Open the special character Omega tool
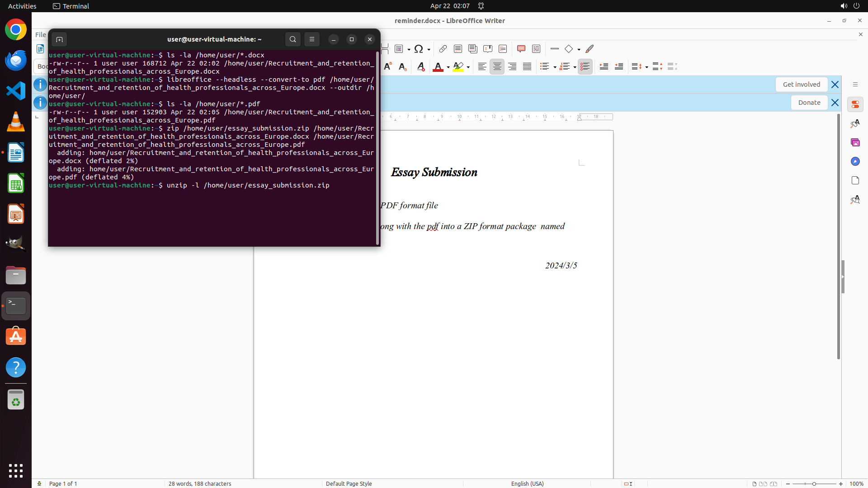 [x=419, y=49]
